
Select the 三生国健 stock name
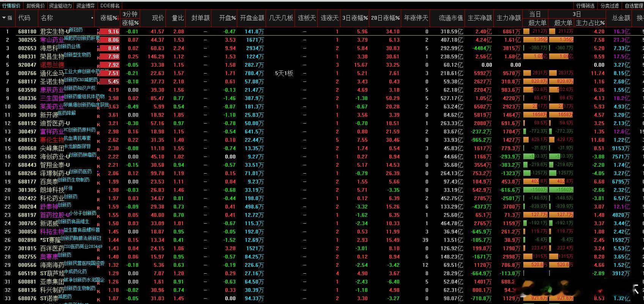click(x=52, y=98)
